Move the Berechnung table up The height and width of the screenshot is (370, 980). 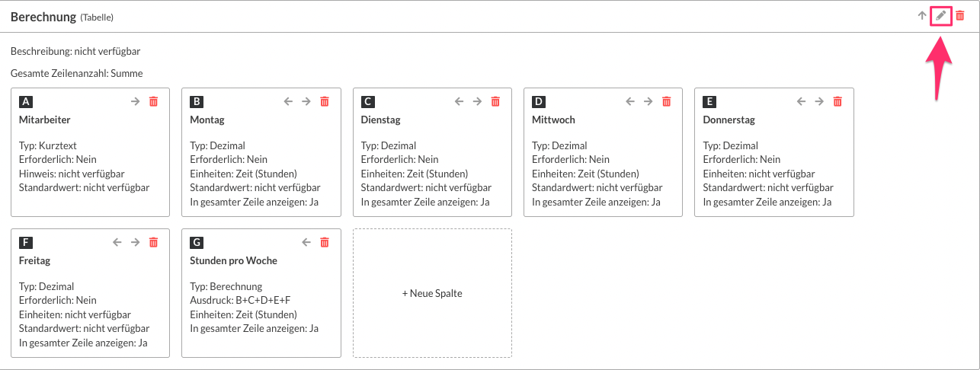(922, 15)
